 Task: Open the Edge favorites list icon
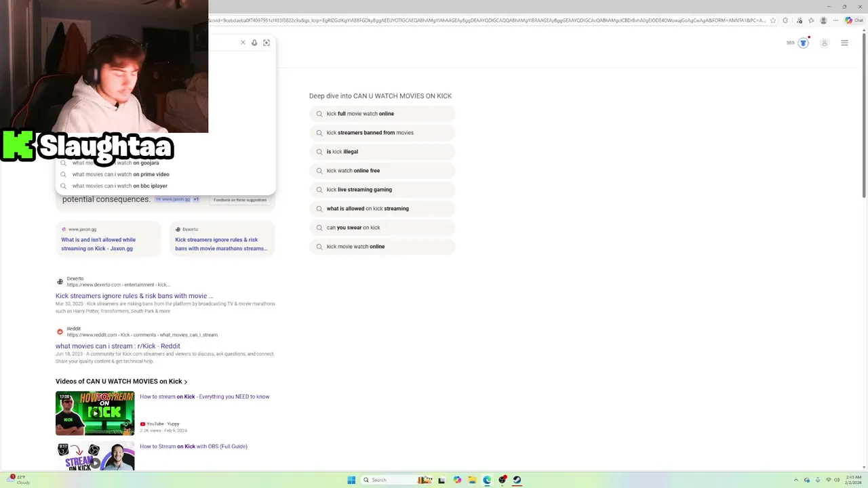(811, 20)
